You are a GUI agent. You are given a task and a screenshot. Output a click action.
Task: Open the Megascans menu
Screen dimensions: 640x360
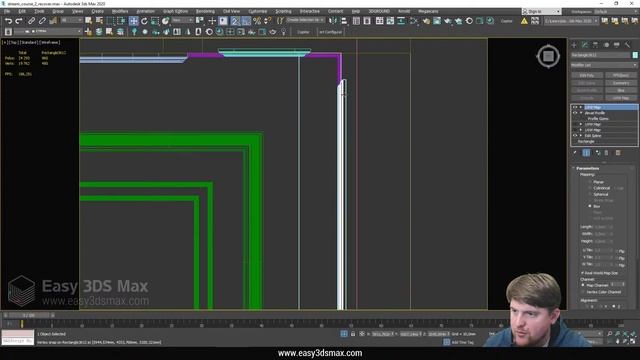coord(428,11)
